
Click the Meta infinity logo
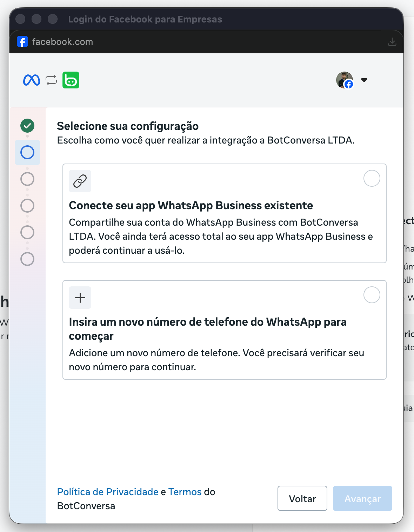pyautogui.click(x=32, y=80)
